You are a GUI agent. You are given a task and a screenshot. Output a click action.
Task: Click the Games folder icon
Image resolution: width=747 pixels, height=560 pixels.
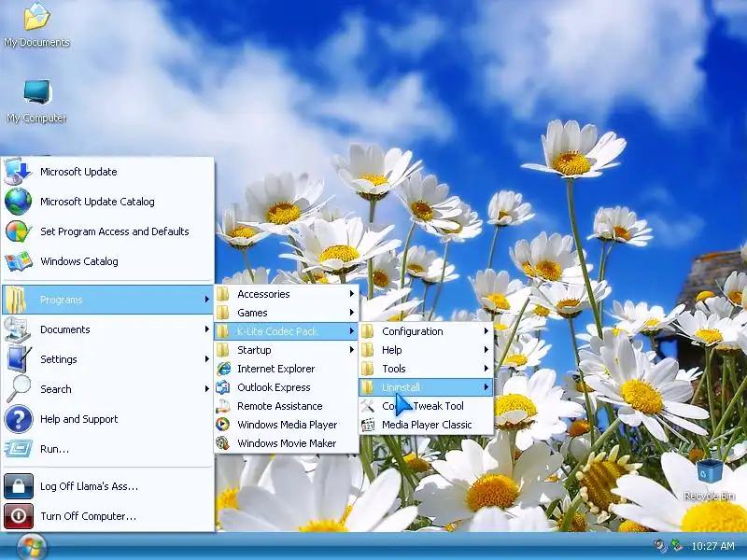pos(222,313)
